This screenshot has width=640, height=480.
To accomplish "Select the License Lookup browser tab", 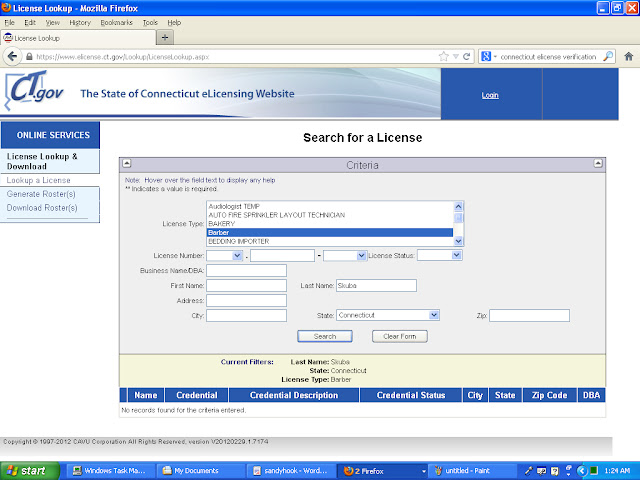I will tap(78, 38).
